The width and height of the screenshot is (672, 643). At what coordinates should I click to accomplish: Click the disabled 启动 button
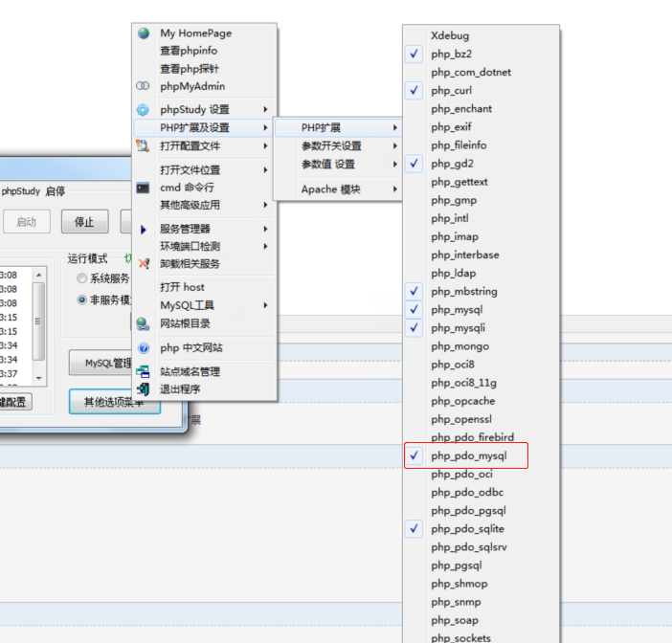coord(27,221)
